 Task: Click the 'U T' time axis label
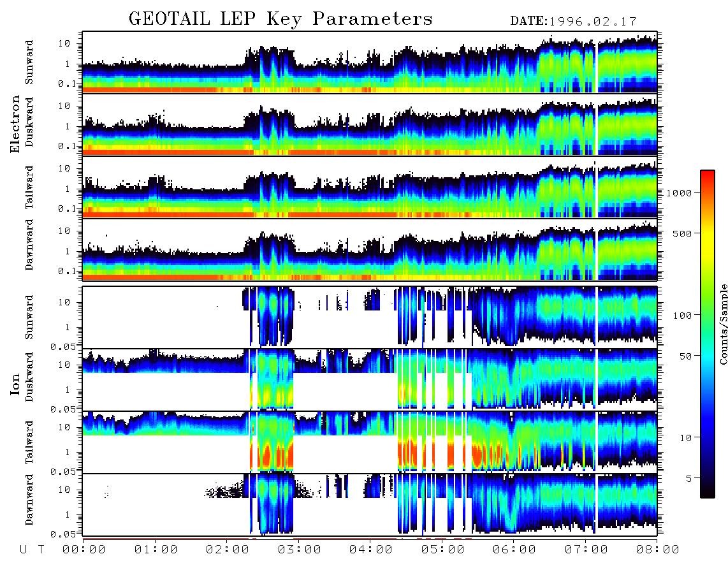point(32,550)
